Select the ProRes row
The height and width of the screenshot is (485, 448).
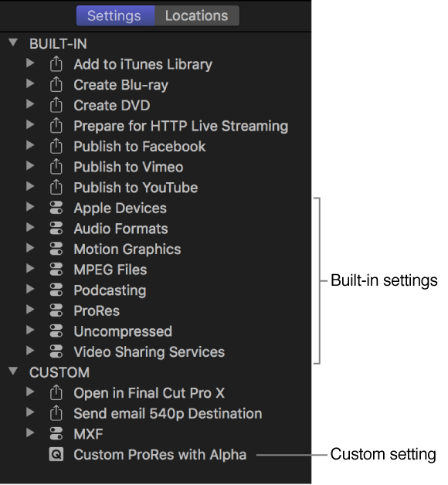tap(155, 310)
